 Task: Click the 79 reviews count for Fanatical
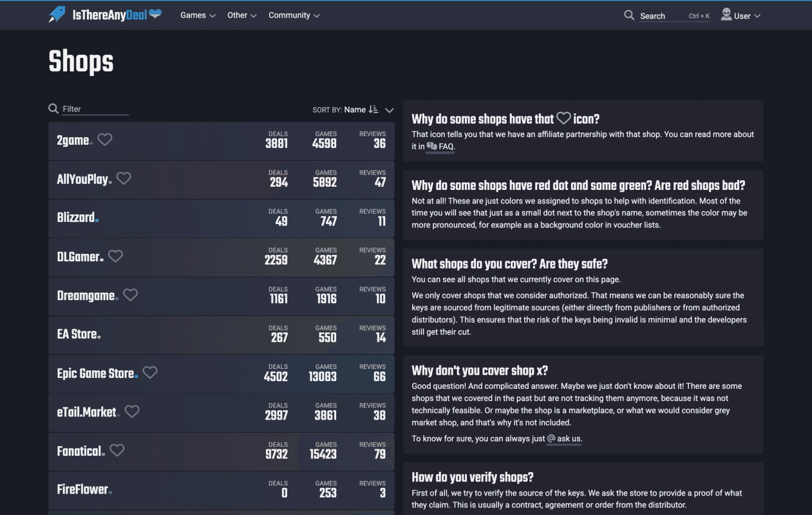click(380, 454)
